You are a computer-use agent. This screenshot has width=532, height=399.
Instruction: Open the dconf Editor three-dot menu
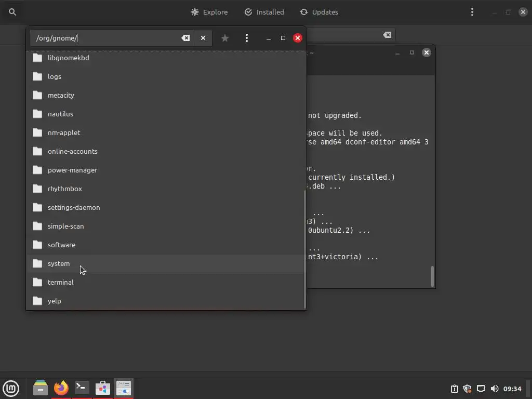(247, 38)
